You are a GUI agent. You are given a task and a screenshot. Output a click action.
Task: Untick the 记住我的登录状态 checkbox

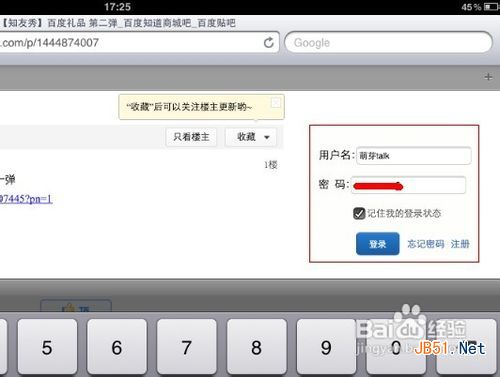[359, 213]
